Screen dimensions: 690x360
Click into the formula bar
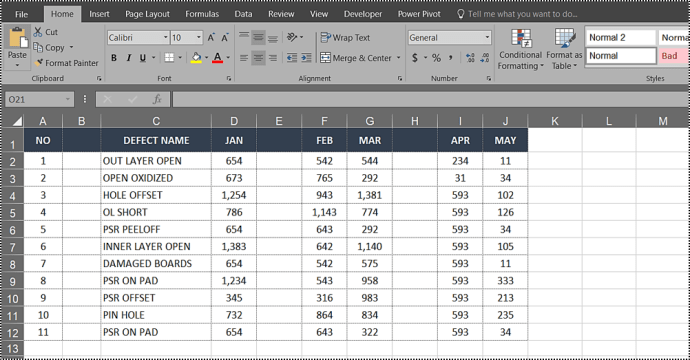click(430, 99)
